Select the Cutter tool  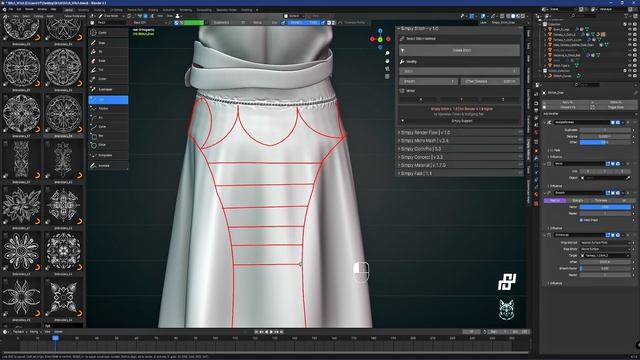[x=108, y=78]
